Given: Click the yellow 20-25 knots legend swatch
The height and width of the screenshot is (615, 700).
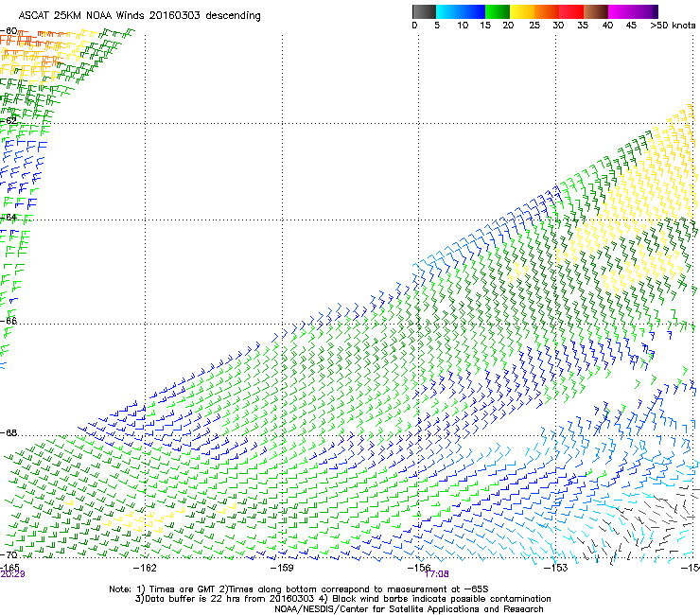Looking at the screenshot, I should [522, 11].
